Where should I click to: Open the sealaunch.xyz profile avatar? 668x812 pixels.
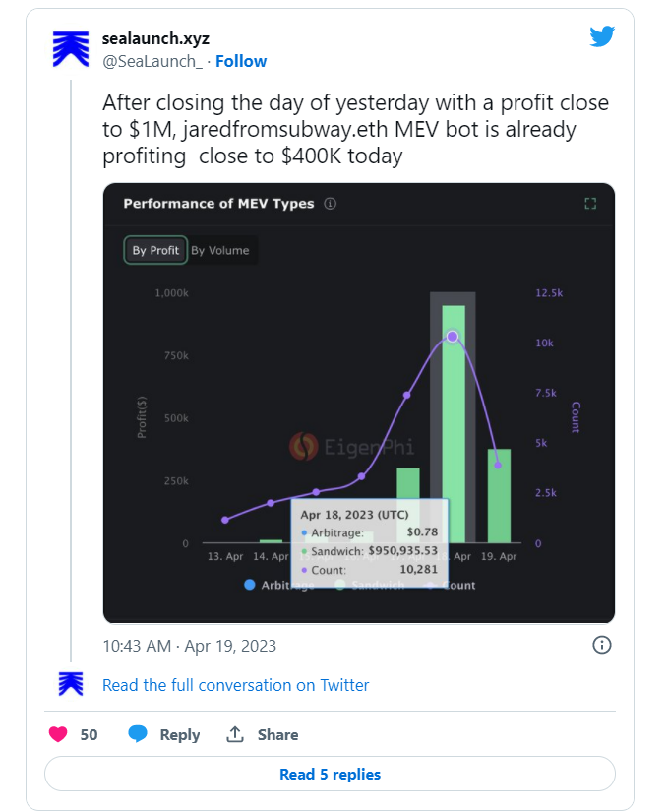click(x=71, y=49)
